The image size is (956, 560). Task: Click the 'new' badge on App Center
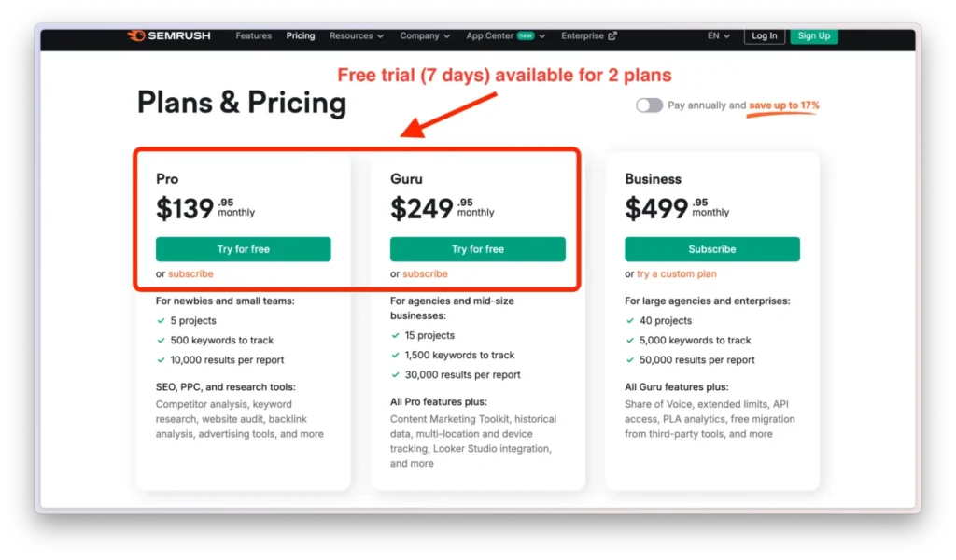click(524, 35)
